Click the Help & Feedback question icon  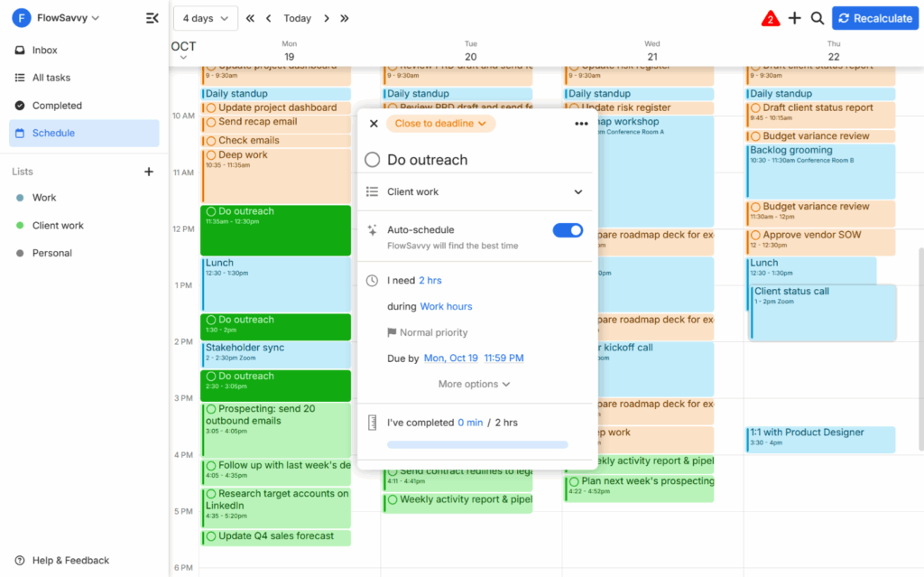20,561
